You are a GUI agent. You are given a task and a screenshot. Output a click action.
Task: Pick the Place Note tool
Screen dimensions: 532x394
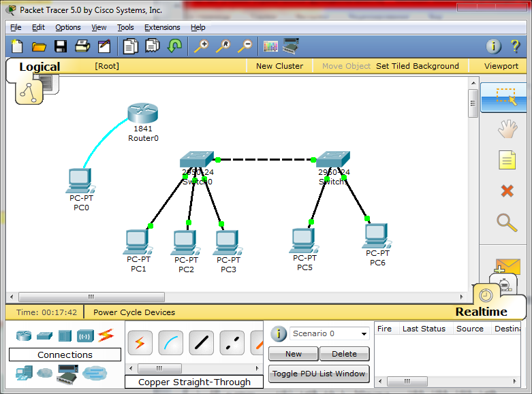pyautogui.click(x=507, y=160)
